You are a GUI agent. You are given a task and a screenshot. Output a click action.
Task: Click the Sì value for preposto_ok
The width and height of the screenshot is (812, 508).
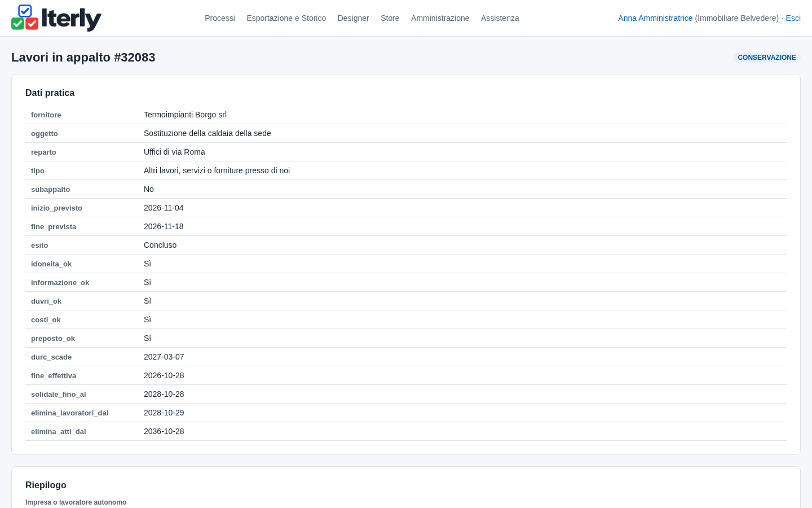(x=148, y=338)
